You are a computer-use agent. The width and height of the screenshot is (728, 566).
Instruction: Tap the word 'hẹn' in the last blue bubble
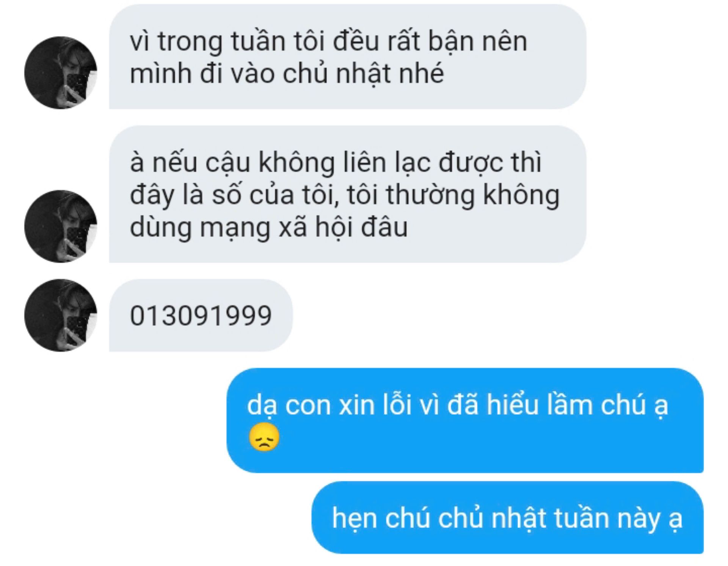[x=355, y=518]
